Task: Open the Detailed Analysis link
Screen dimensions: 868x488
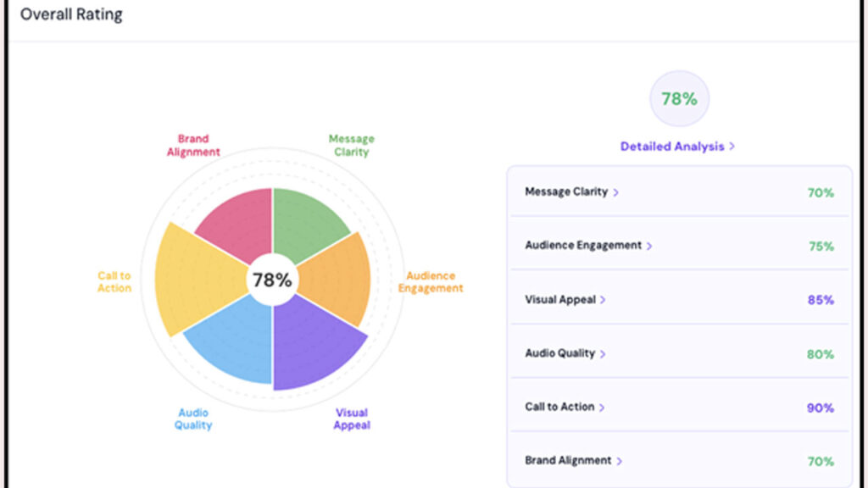Action: [677, 147]
